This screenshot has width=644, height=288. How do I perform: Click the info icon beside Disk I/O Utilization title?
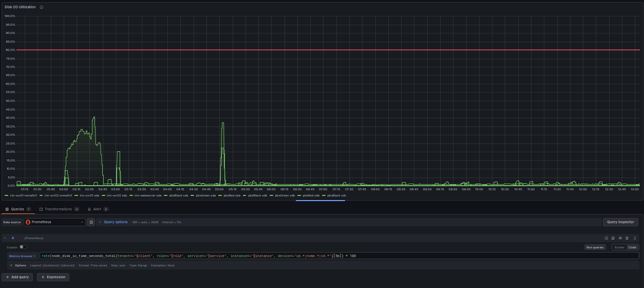pyautogui.click(x=41, y=7)
